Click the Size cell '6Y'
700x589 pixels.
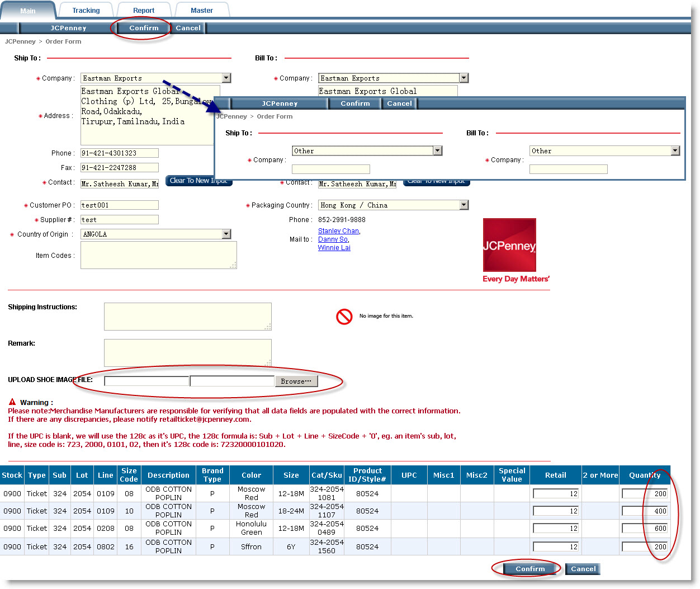pyautogui.click(x=291, y=547)
